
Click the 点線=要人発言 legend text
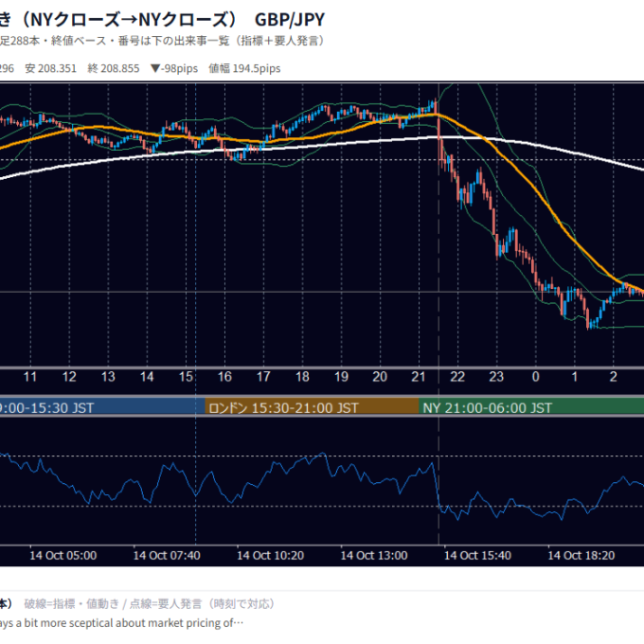pyautogui.click(x=166, y=604)
